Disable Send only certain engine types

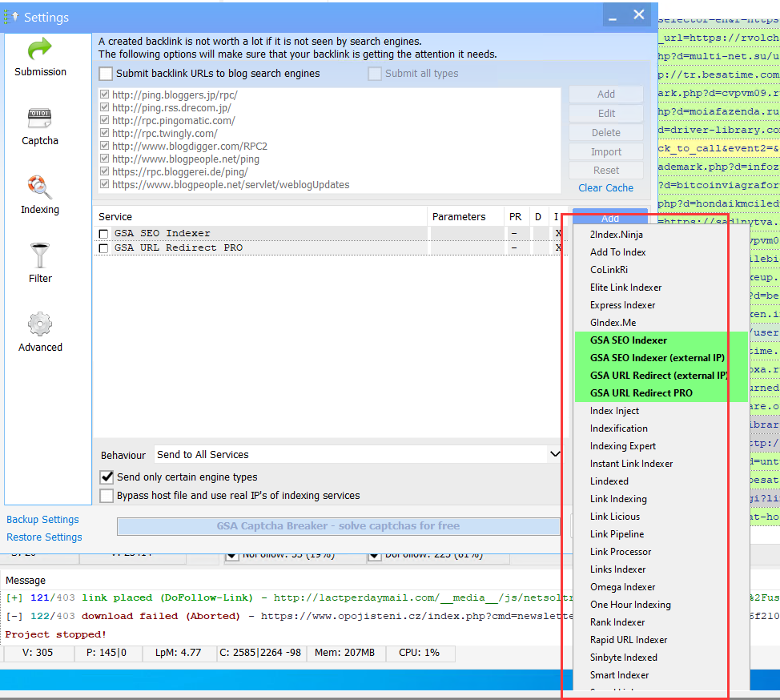(x=106, y=477)
